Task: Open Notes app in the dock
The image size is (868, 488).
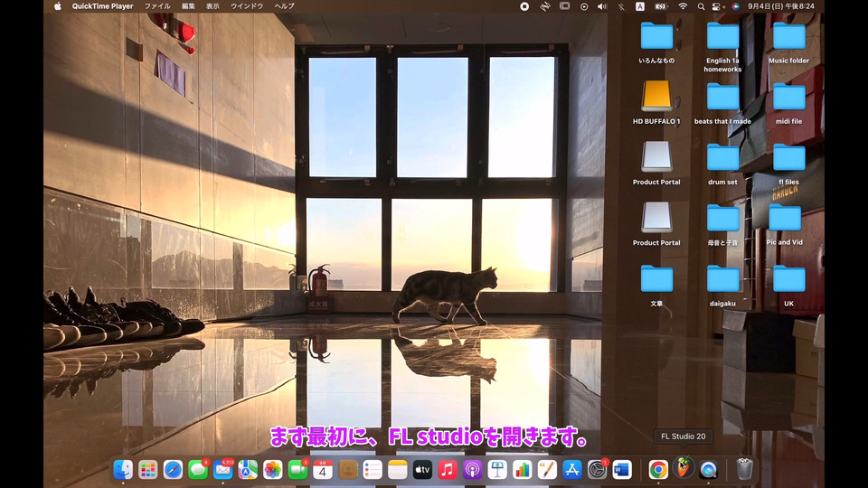Action: tap(398, 470)
